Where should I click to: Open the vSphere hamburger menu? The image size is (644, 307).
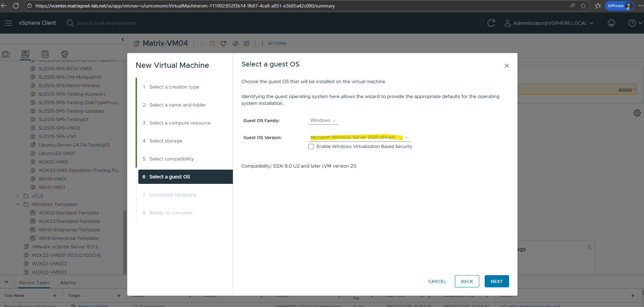[8, 23]
